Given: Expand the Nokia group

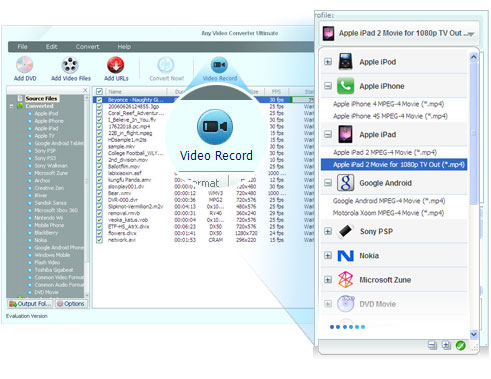Looking at the screenshot, I should [x=328, y=256].
